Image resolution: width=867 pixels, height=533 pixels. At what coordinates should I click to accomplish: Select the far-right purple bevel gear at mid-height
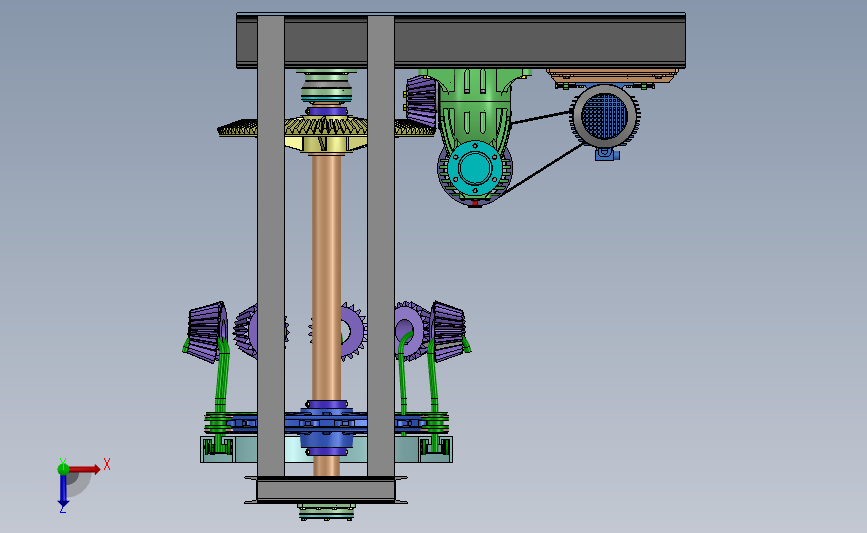click(448, 332)
